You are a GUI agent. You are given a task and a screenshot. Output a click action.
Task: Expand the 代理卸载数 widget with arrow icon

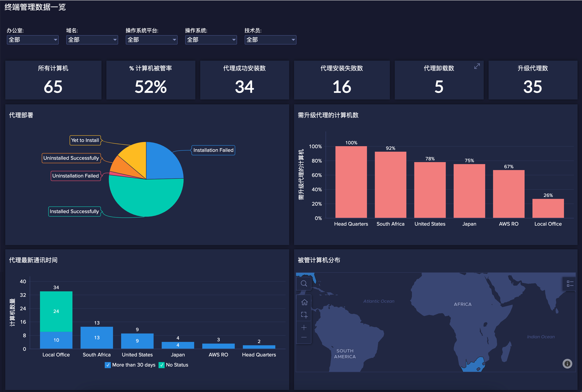pos(477,66)
